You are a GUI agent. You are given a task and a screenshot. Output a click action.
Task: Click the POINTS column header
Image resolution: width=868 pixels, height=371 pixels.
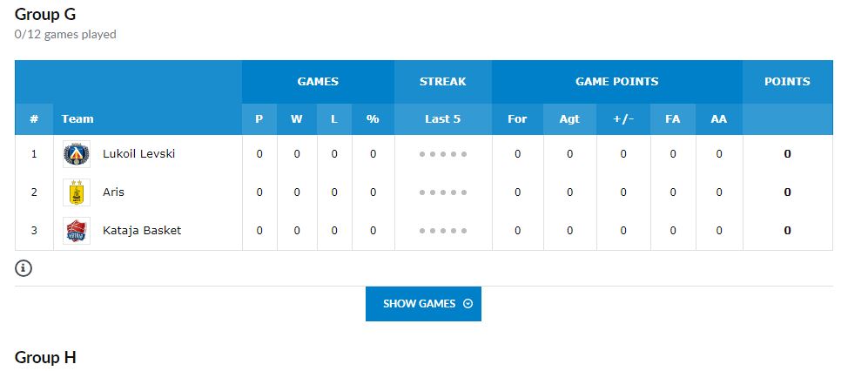[787, 82]
